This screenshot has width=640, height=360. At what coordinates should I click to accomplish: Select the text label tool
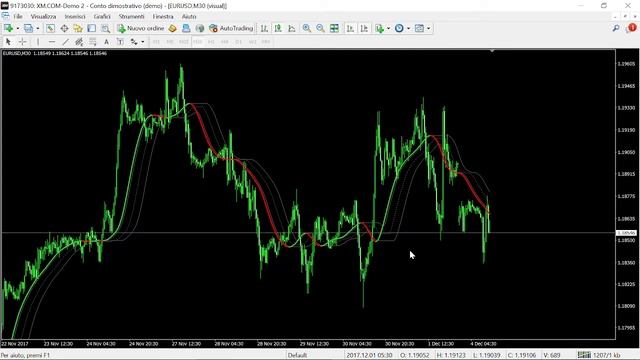pos(120,42)
